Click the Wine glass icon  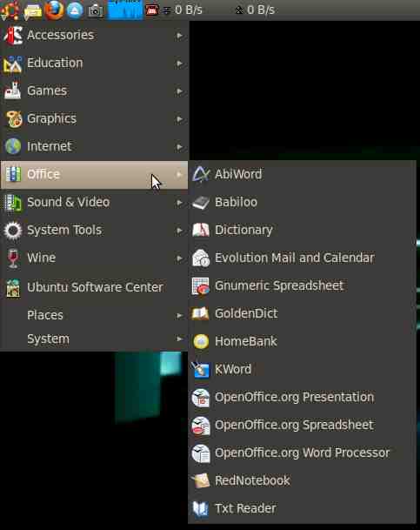pyautogui.click(x=13, y=258)
